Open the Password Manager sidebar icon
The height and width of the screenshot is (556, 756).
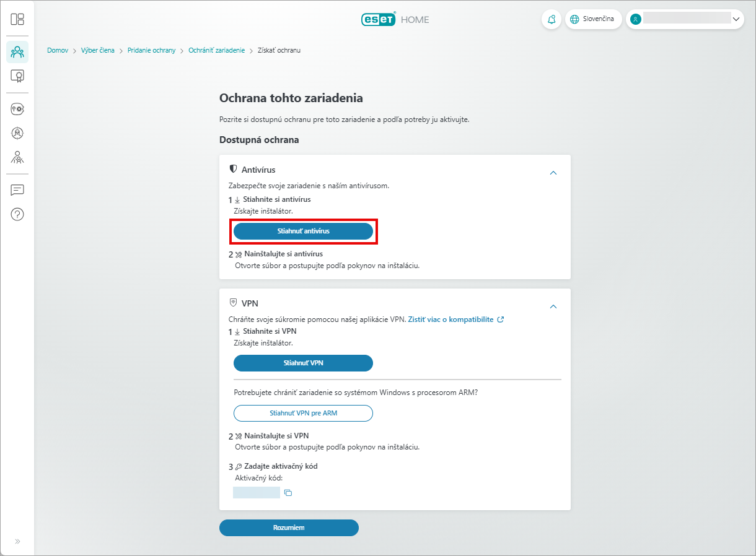point(17,109)
